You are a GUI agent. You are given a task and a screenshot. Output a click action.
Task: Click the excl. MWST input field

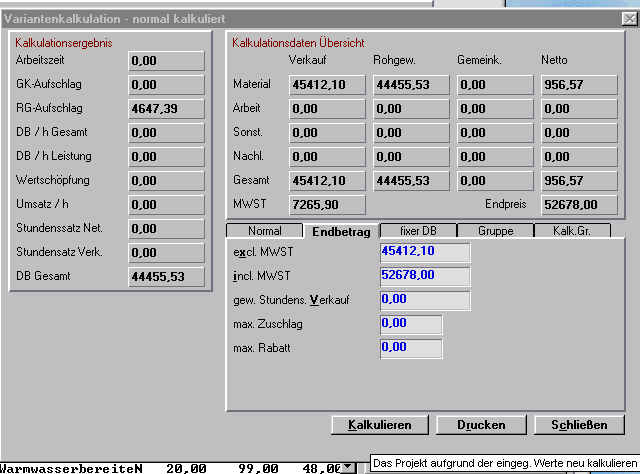[x=425, y=251]
